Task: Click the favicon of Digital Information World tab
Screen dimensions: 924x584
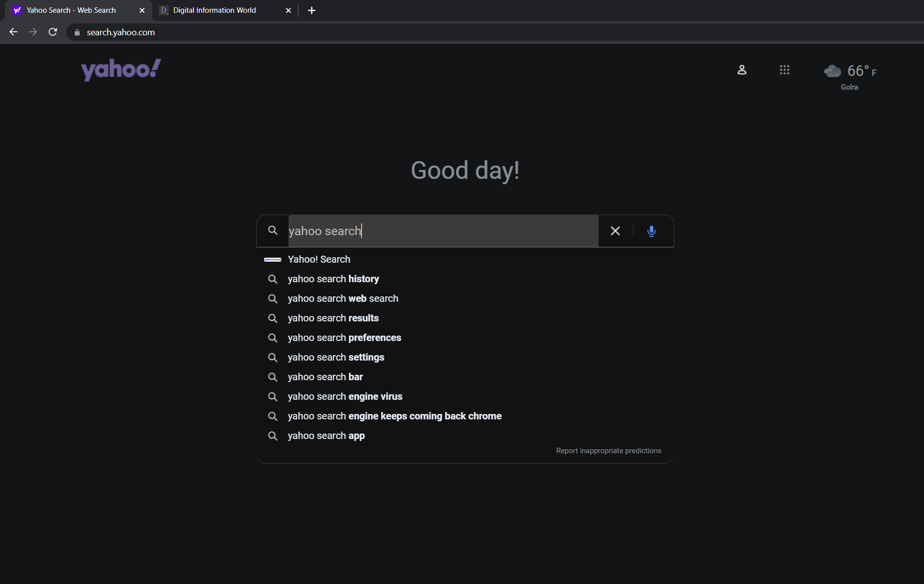Action: click(x=164, y=10)
